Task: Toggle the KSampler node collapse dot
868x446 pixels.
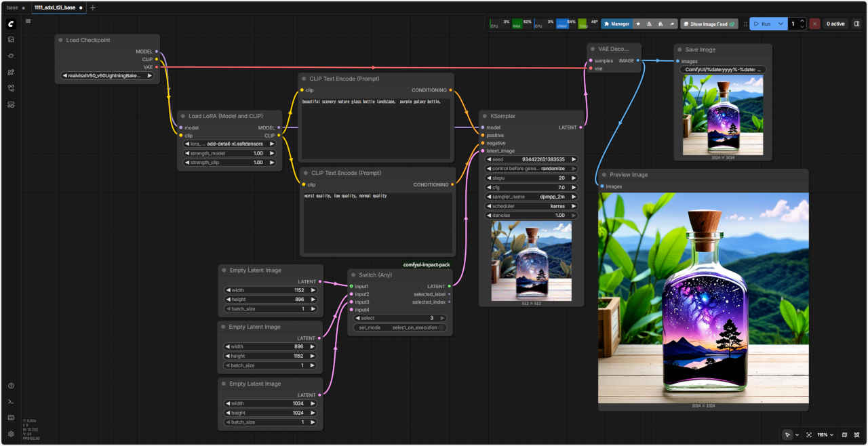Action: [x=485, y=116]
